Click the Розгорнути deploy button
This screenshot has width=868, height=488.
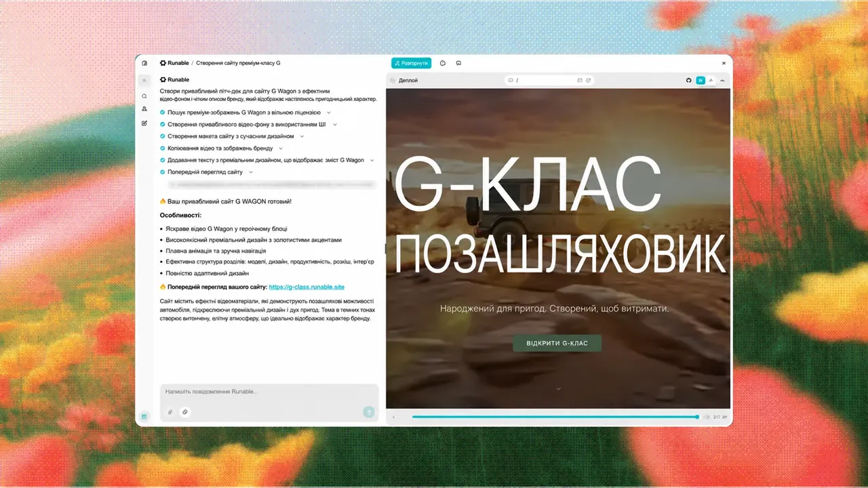tap(412, 63)
